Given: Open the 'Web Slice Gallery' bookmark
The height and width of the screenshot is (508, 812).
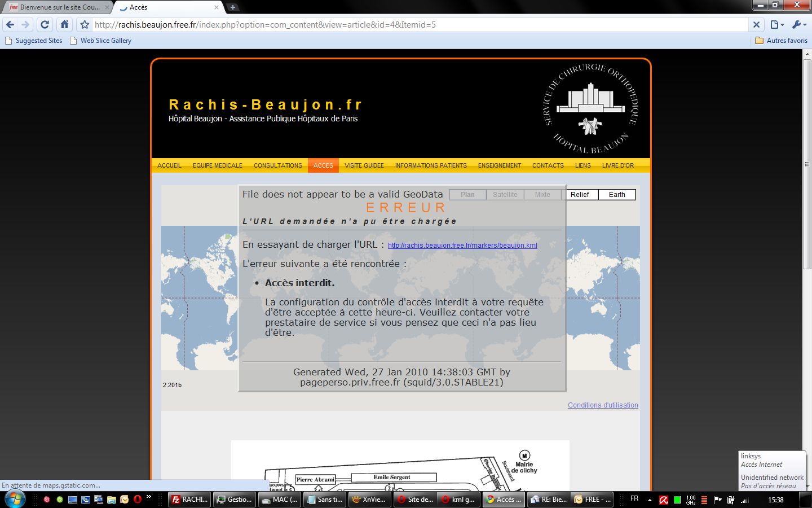Looking at the screenshot, I should [x=100, y=41].
